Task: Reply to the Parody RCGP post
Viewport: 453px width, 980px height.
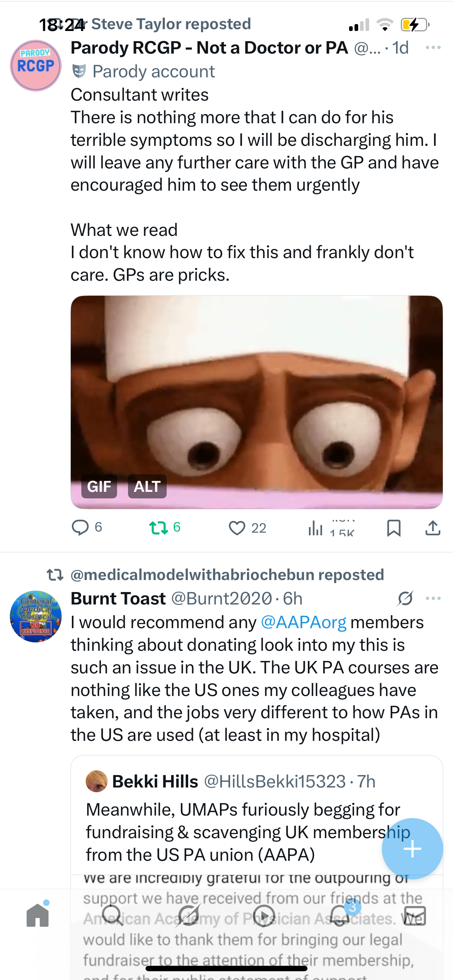Action: tap(80, 528)
